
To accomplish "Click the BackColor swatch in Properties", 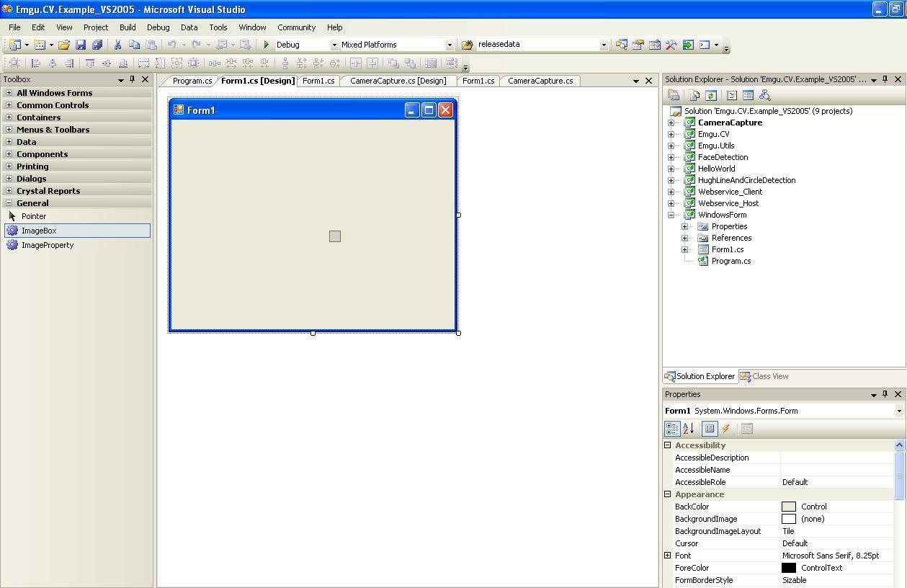I will click(x=789, y=507).
